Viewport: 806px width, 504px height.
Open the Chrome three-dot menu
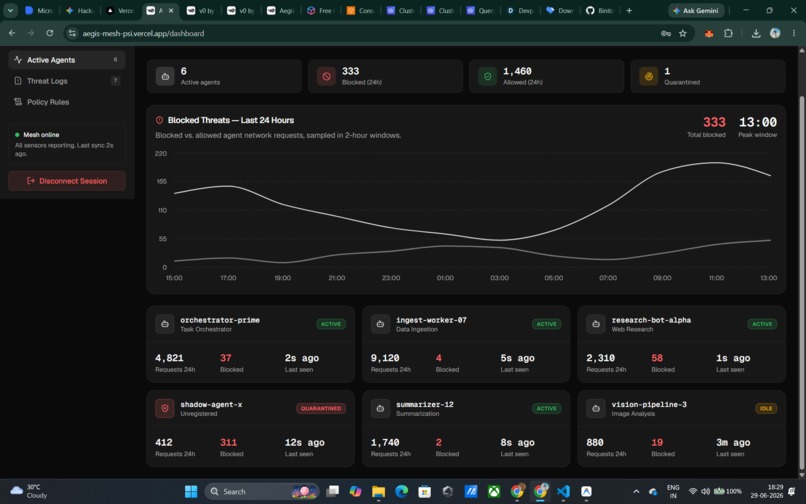(x=794, y=33)
